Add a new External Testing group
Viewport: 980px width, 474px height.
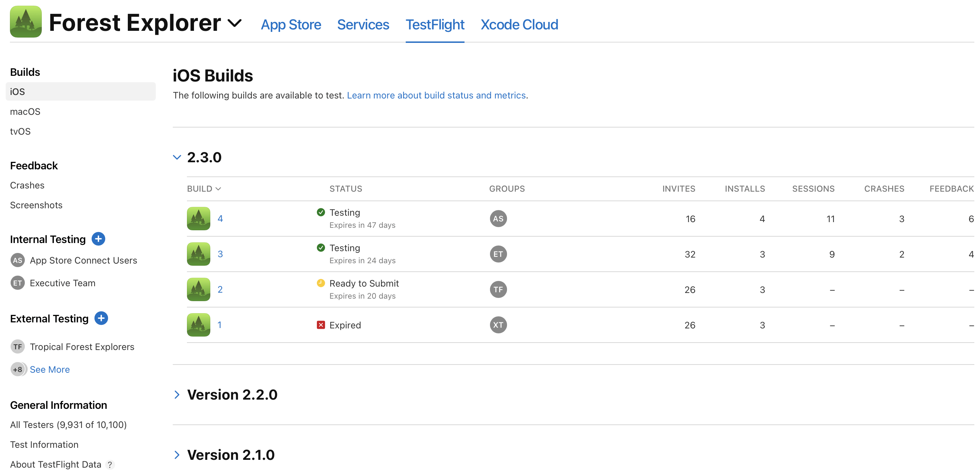tap(101, 318)
